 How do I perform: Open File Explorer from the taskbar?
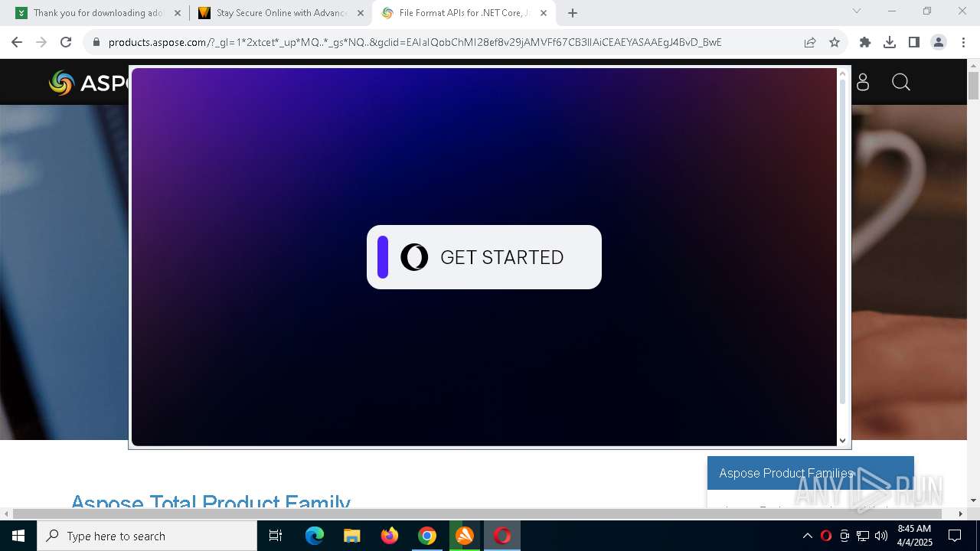point(352,536)
